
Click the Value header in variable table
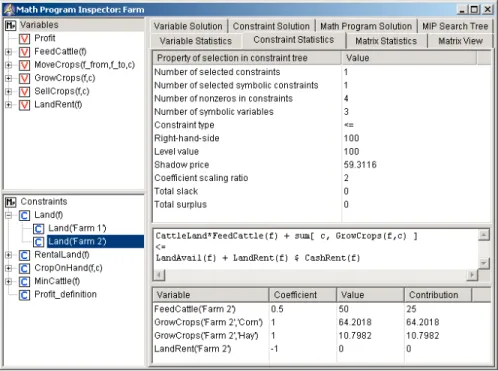370,295
